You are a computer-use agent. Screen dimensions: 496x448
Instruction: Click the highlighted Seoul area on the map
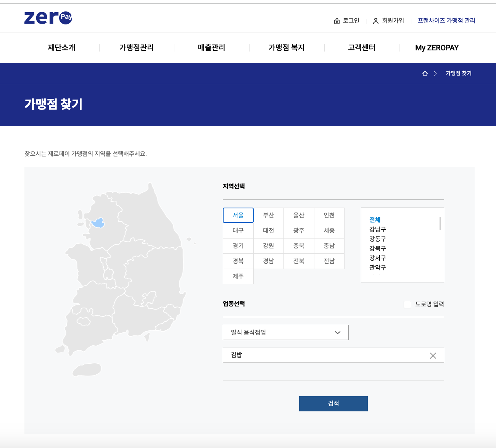99,223
